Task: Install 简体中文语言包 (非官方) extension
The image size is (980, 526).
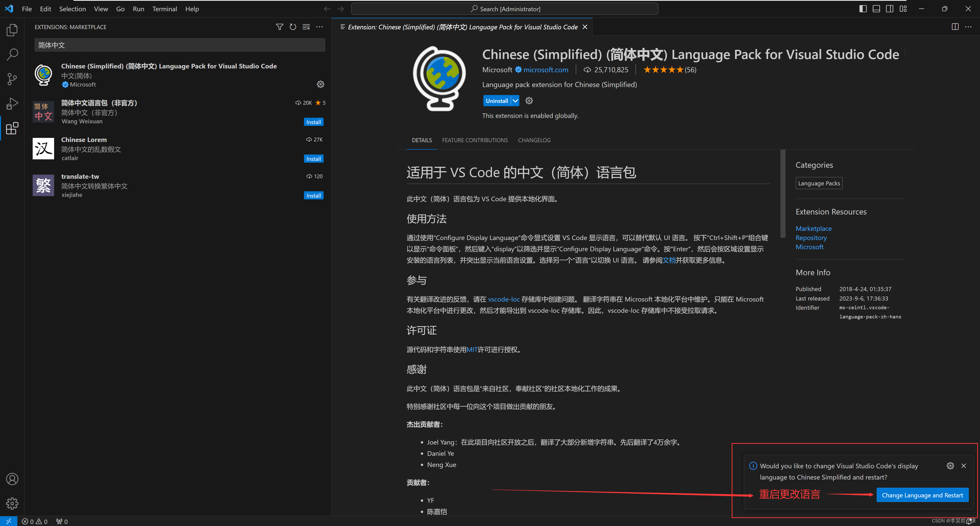Action: tap(313, 122)
